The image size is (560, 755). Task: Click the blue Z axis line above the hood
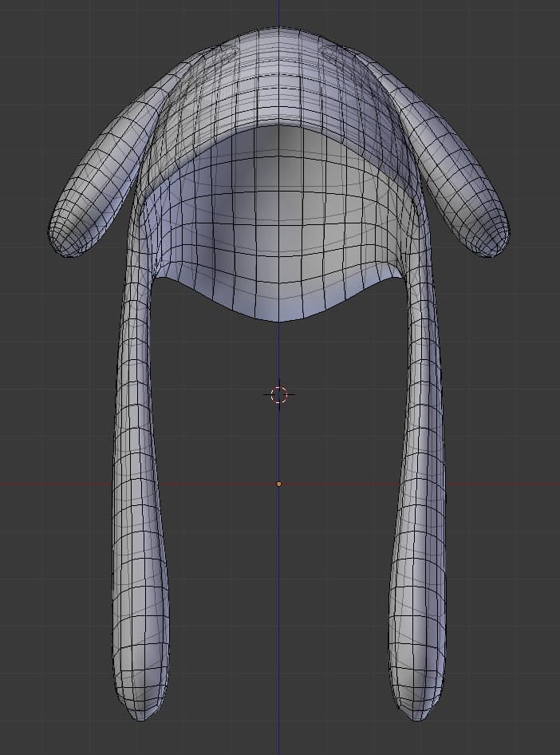click(x=278, y=12)
